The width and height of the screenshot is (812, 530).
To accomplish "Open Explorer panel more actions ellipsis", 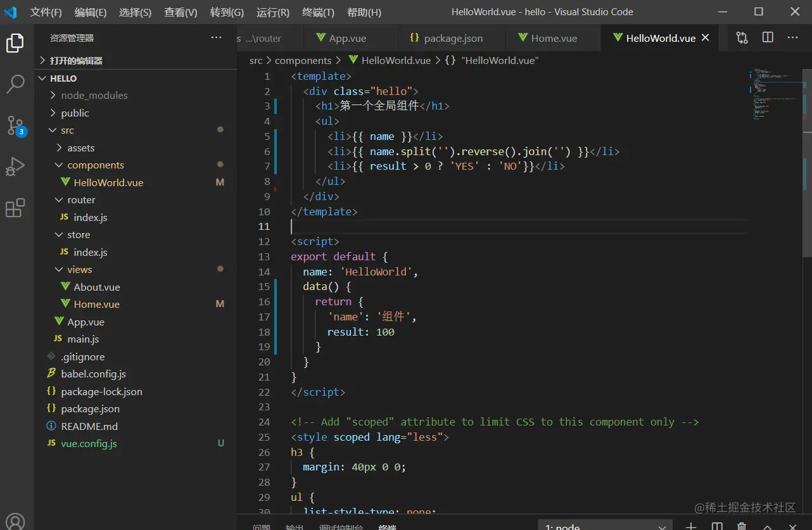I will tap(217, 38).
